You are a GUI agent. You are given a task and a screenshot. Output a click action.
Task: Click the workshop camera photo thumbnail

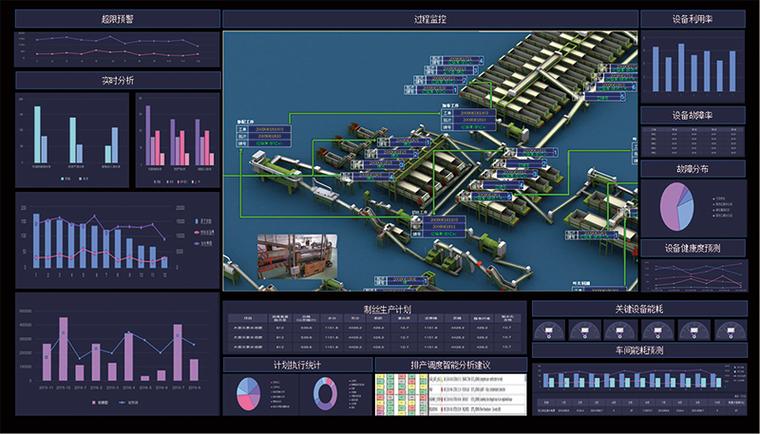296,257
